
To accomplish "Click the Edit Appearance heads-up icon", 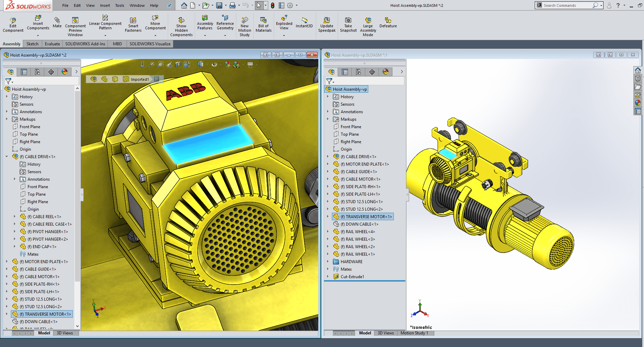I will 228,64.
